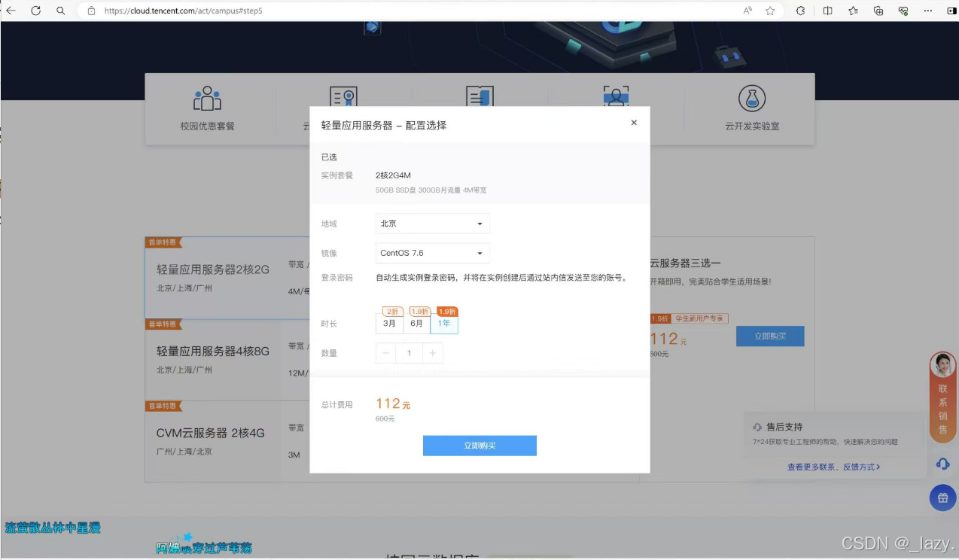Screen dimensions: 959x560
Task: Click the 112元 total price in dialog
Action: pos(393,404)
